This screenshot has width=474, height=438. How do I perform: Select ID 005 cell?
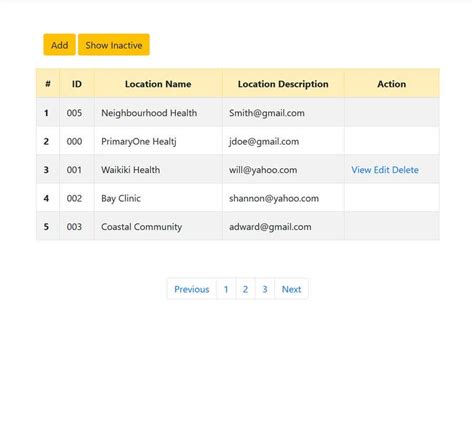[77, 113]
